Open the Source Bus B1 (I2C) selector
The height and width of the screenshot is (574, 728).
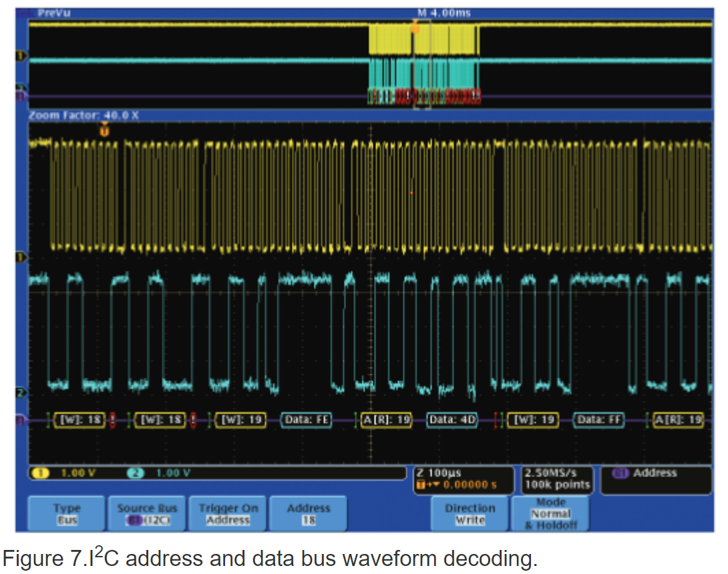pos(147,514)
